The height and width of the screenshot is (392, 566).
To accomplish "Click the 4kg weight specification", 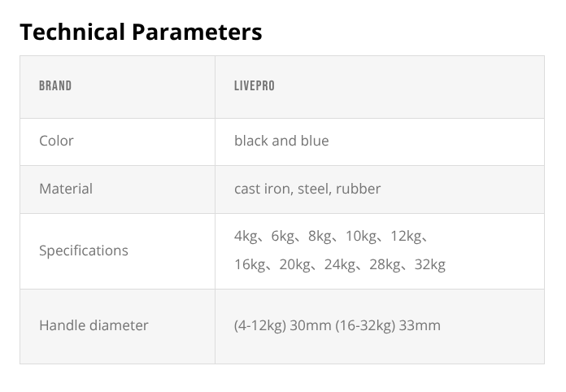I will (x=246, y=236).
